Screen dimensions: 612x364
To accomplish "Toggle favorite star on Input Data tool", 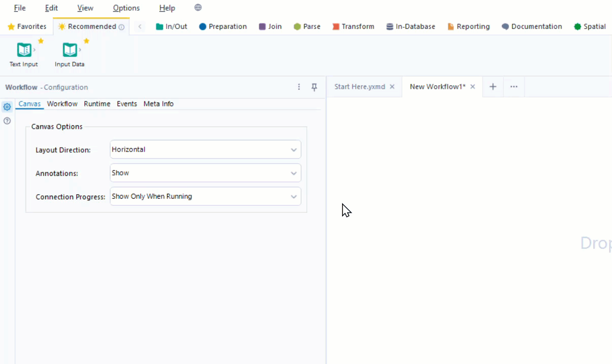I will (x=86, y=41).
